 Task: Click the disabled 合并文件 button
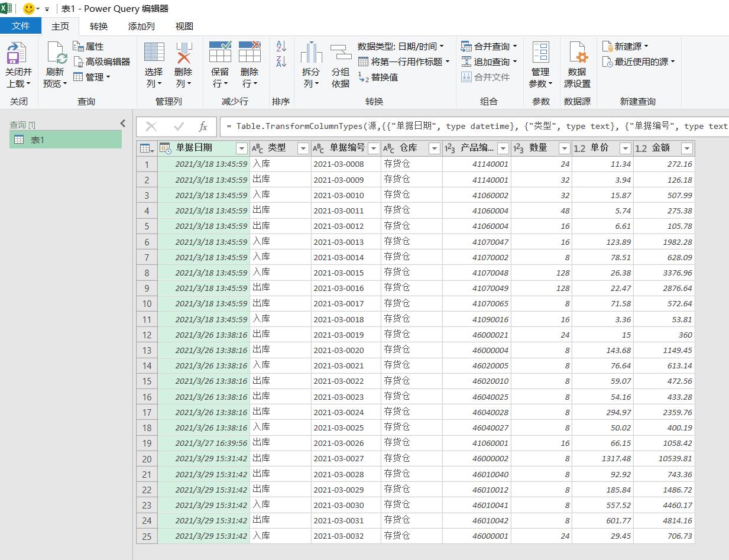click(x=485, y=77)
